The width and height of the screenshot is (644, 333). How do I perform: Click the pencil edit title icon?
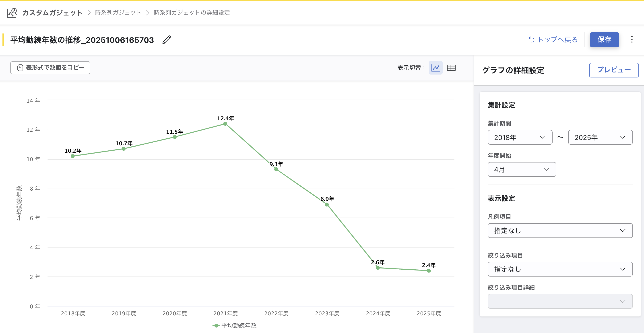[167, 40]
